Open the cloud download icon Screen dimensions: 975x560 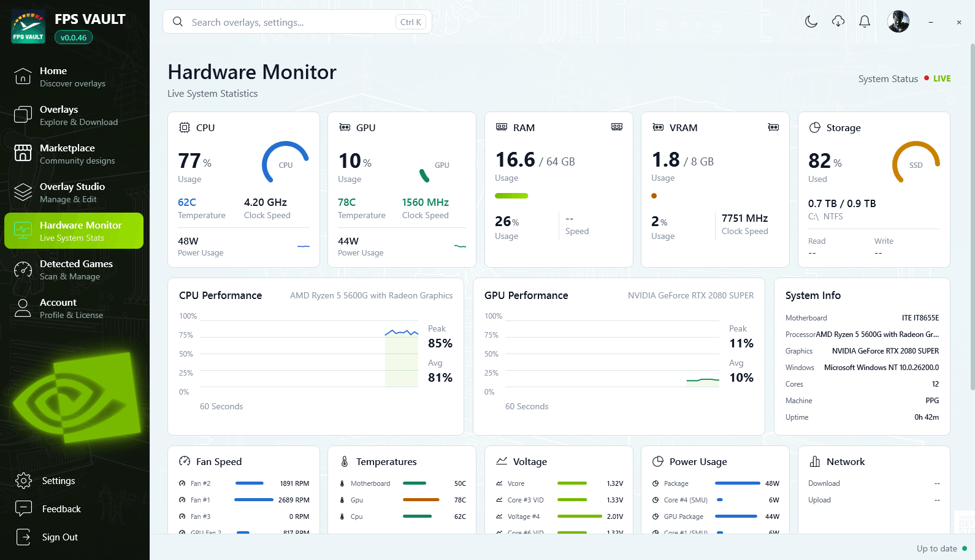tap(838, 22)
